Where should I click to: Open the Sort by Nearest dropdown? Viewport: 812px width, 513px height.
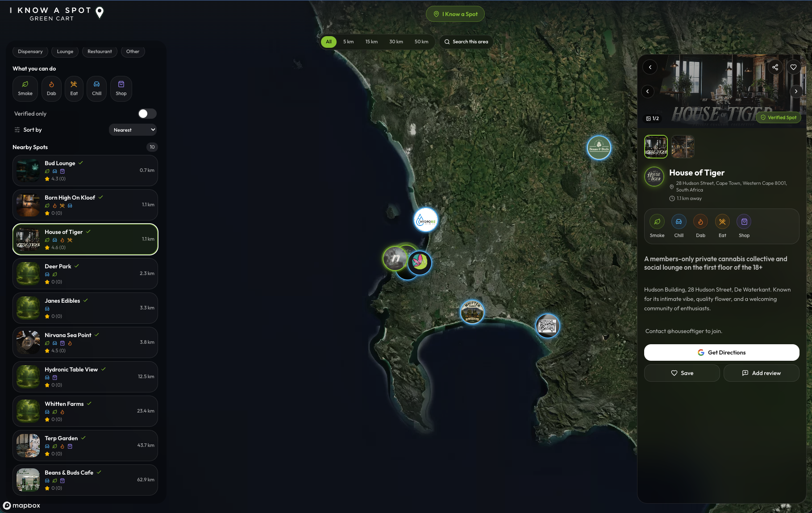pyautogui.click(x=133, y=130)
